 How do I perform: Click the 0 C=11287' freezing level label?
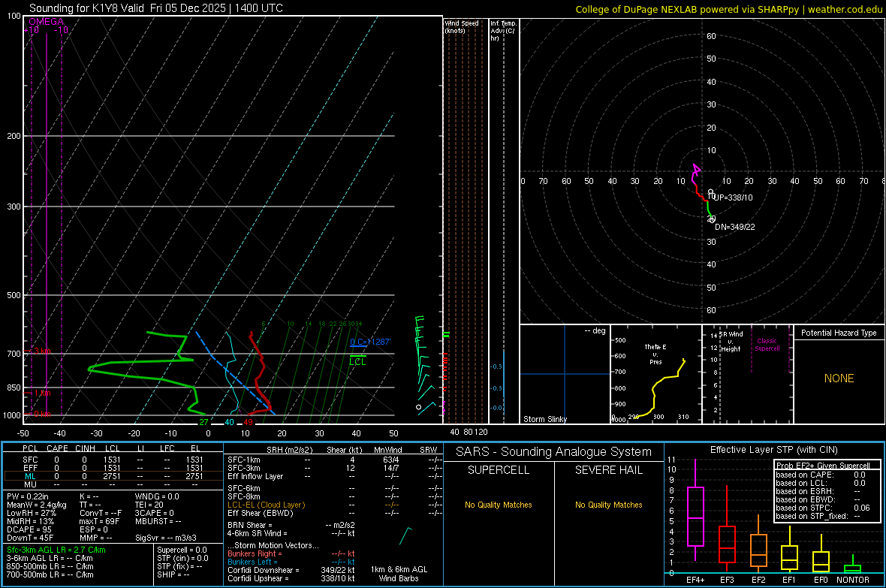click(370, 342)
